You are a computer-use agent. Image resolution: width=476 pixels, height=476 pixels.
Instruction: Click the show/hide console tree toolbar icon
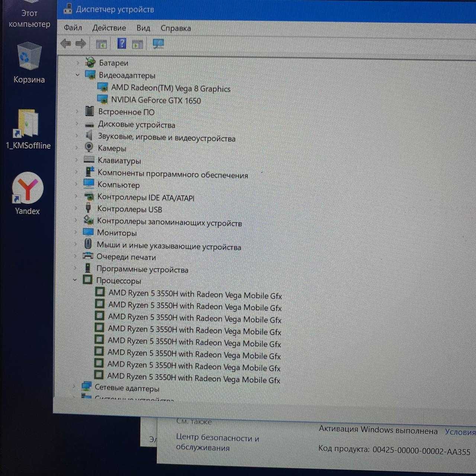coord(101,44)
